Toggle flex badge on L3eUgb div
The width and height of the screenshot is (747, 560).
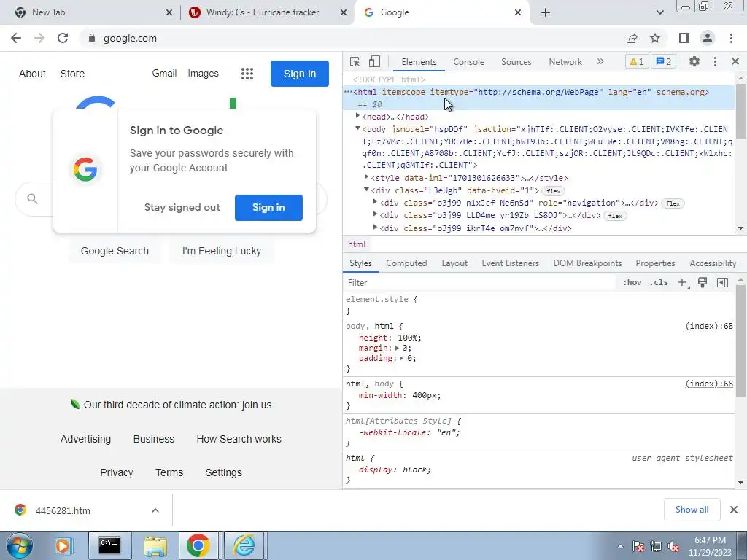(553, 191)
